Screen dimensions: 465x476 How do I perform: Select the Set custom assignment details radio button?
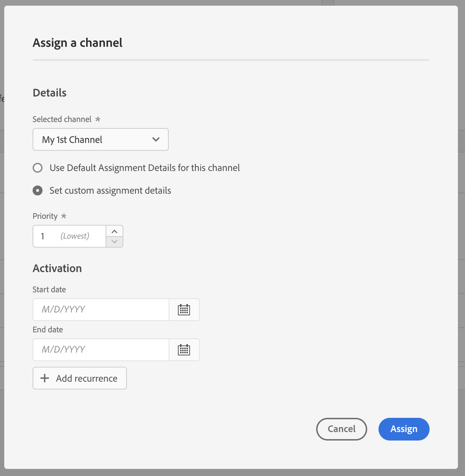point(38,190)
